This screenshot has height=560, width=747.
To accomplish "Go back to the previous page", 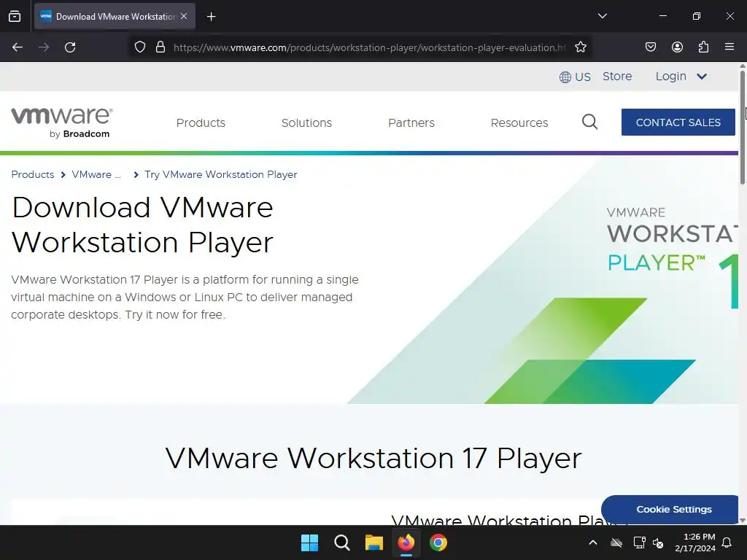I will click(x=18, y=47).
